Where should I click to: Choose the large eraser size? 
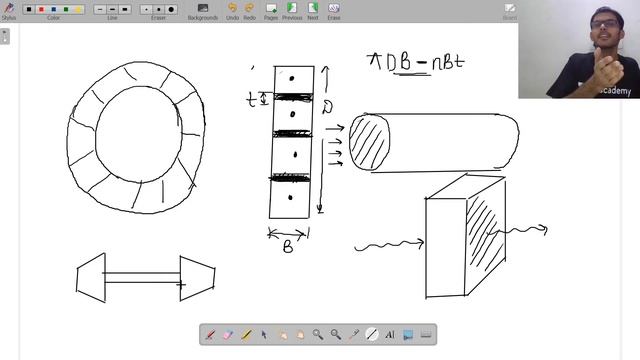pos(171,9)
